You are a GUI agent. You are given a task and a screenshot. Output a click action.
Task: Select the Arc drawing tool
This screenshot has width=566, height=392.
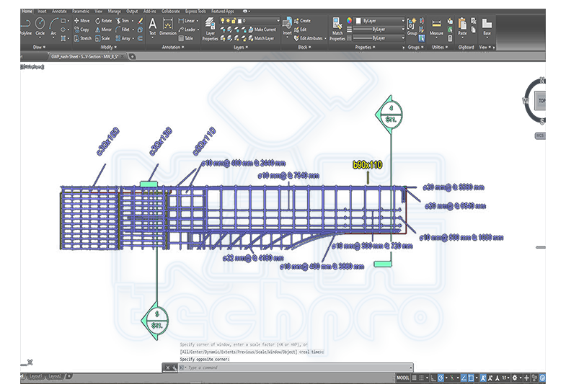[53, 27]
